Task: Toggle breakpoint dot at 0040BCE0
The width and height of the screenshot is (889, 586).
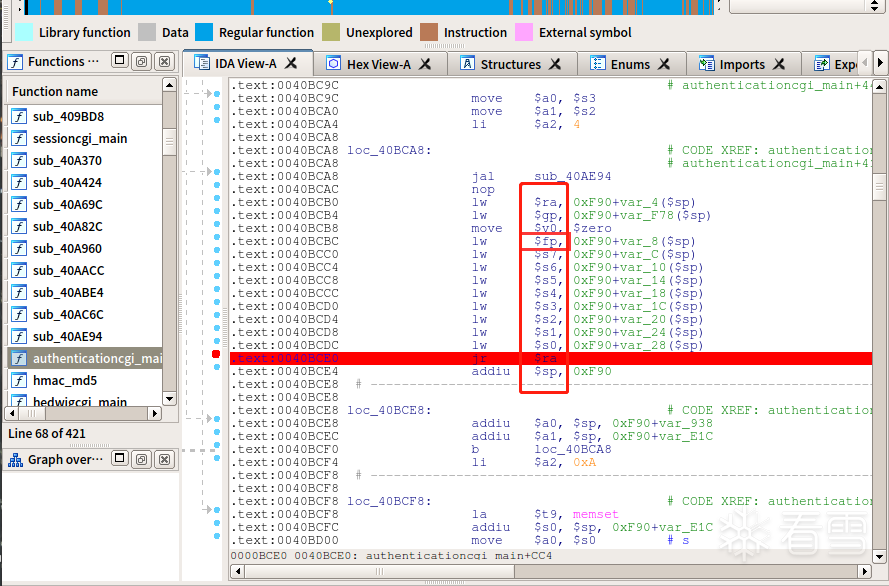Action: coord(216,354)
